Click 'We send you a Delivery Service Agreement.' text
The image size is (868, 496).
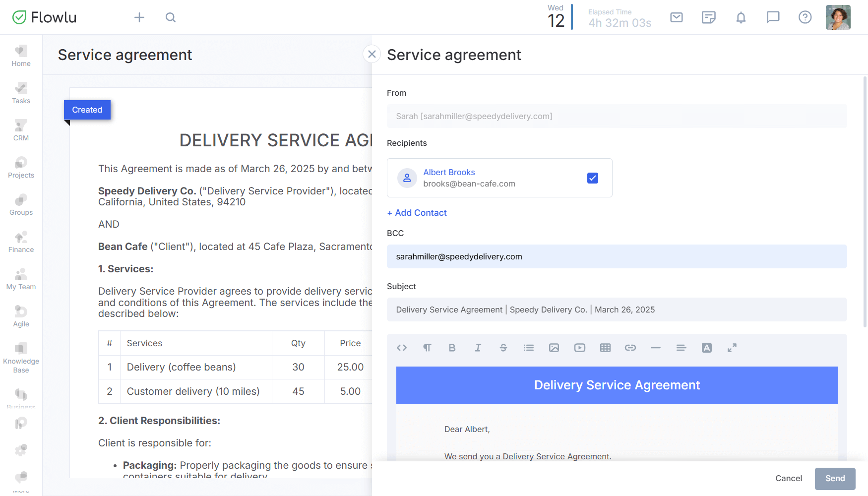(528, 456)
